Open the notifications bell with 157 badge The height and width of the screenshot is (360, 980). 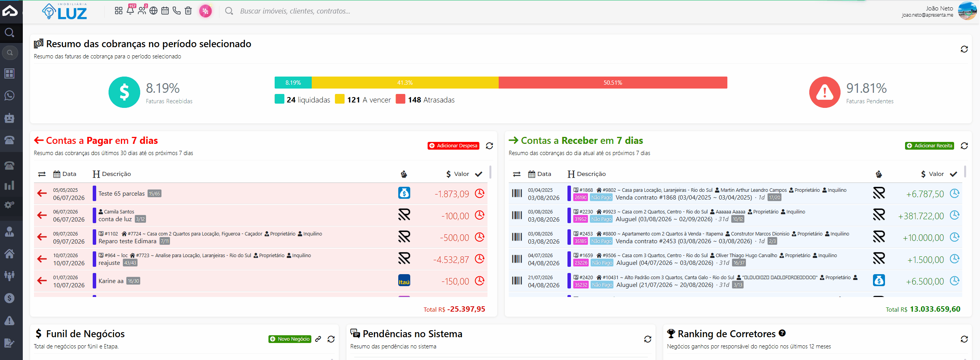(x=131, y=10)
